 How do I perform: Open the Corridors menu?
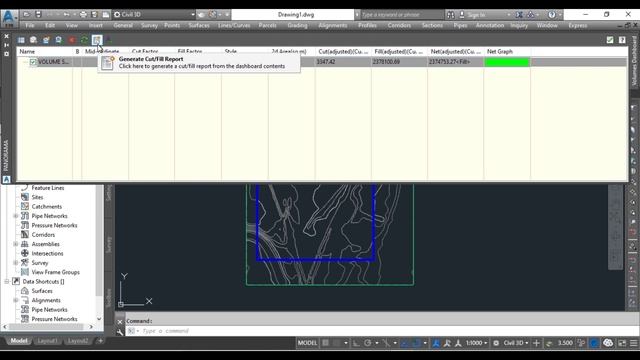tap(399, 25)
